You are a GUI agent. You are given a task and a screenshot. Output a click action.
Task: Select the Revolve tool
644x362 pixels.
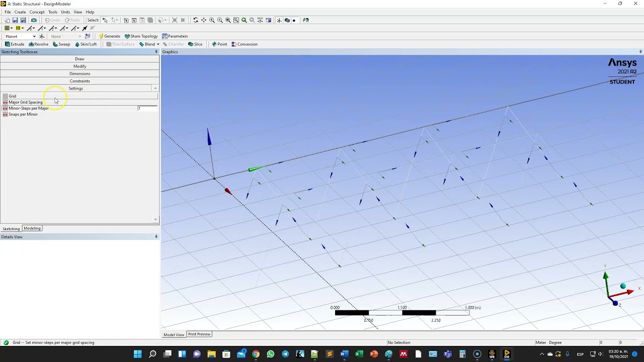click(x=39, y=44)
